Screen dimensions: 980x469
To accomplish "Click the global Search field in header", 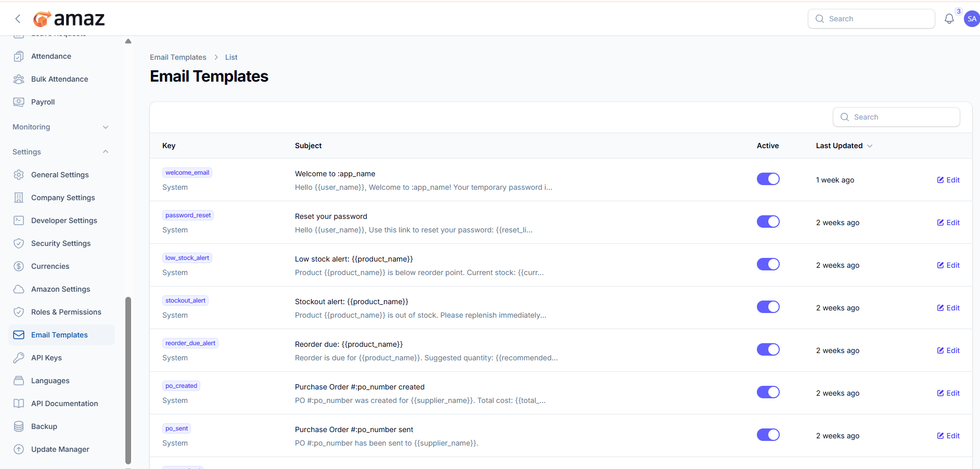I will pos(871,19).
